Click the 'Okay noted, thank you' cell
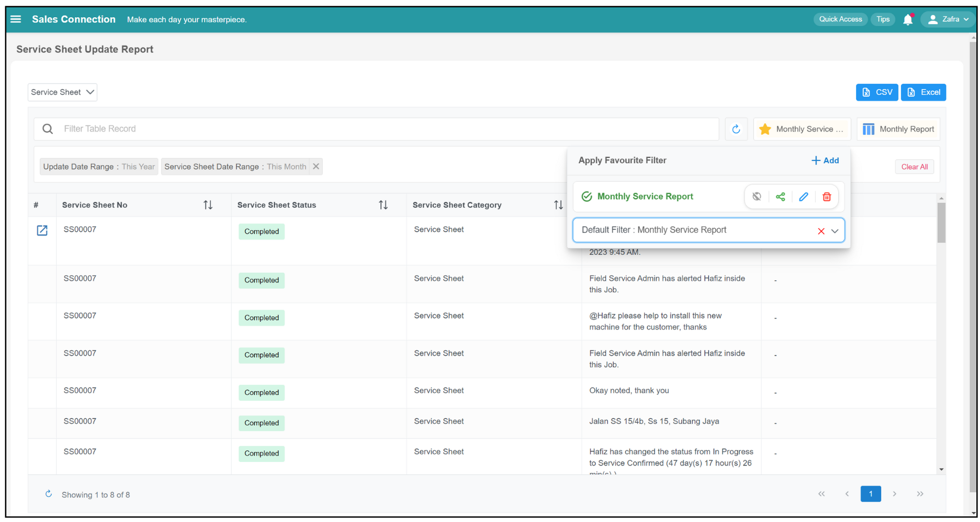980x522 pixels. click(x=629, y=391)
